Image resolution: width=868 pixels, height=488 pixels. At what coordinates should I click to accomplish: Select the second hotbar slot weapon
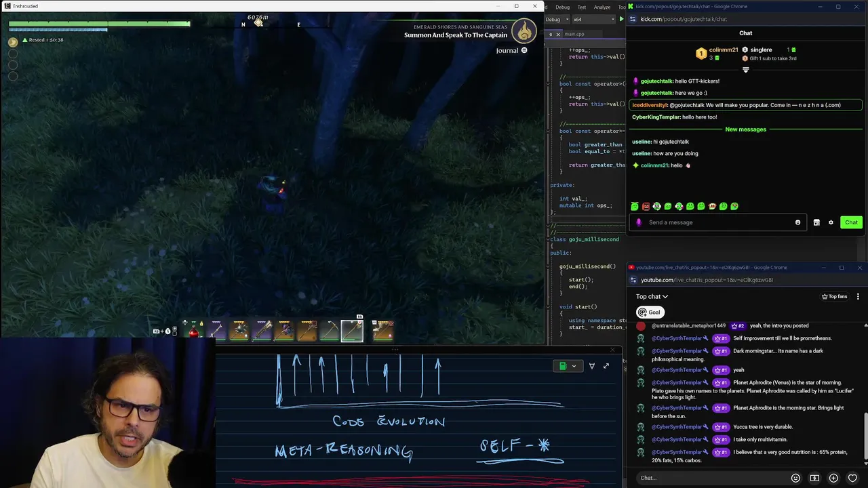click(x=217, y=330)
